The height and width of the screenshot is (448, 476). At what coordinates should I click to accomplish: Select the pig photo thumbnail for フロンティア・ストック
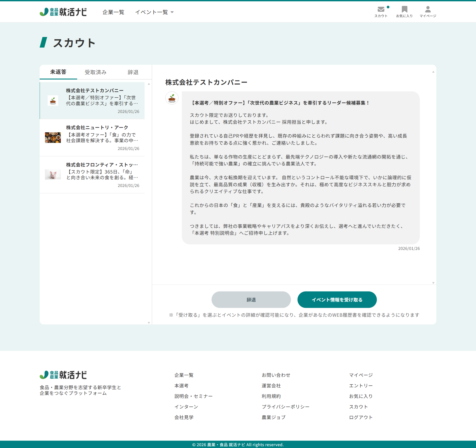click(53, 175)
